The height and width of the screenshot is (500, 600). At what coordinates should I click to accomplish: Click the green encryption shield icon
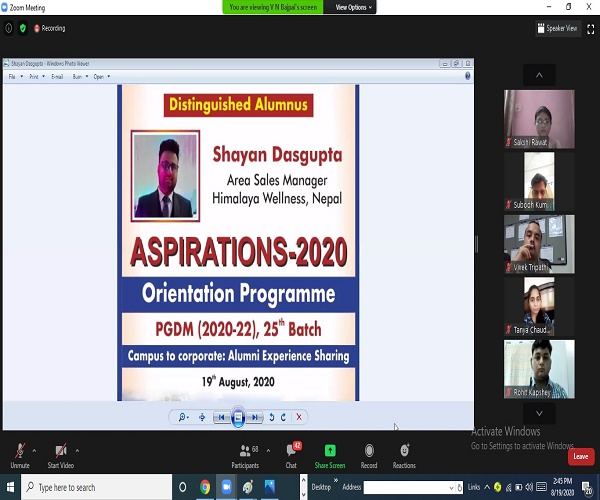23,28
